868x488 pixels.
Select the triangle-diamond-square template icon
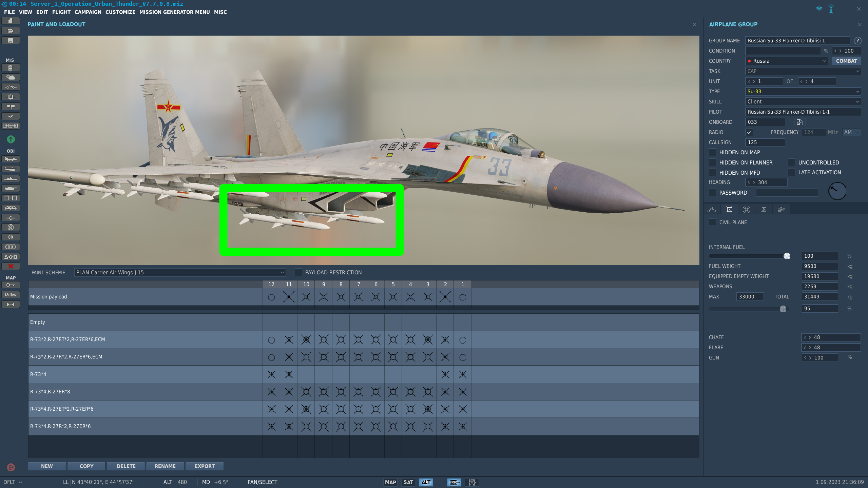pos(11,257)
